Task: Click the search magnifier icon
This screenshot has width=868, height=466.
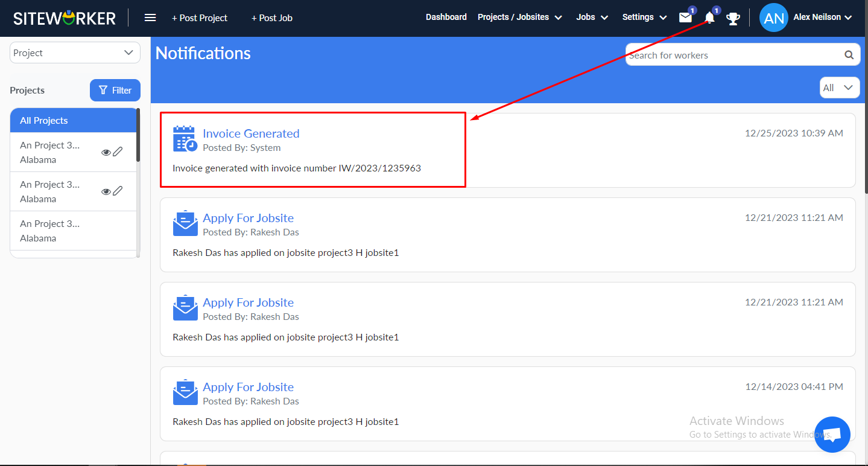Action: [849, 55]
